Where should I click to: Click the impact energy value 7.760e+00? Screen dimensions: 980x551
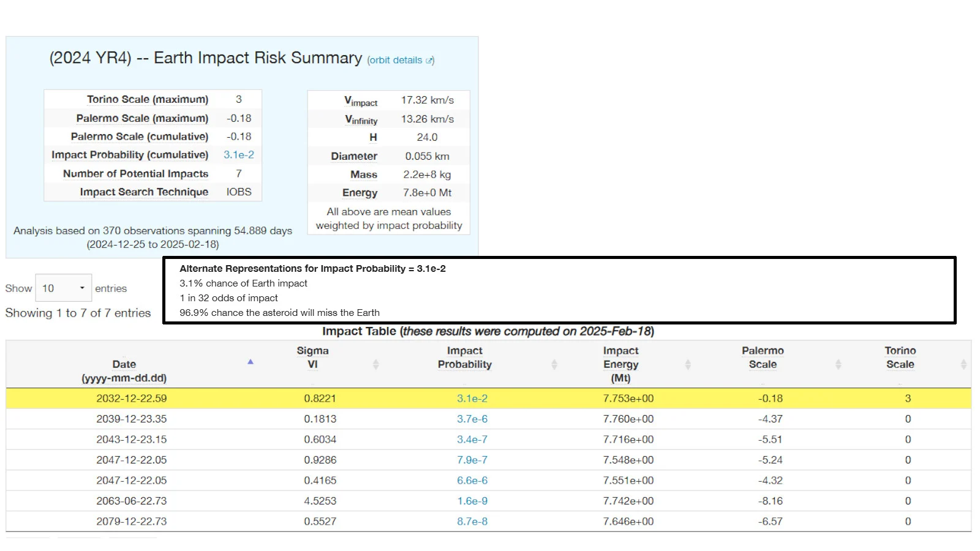[628, 419]
